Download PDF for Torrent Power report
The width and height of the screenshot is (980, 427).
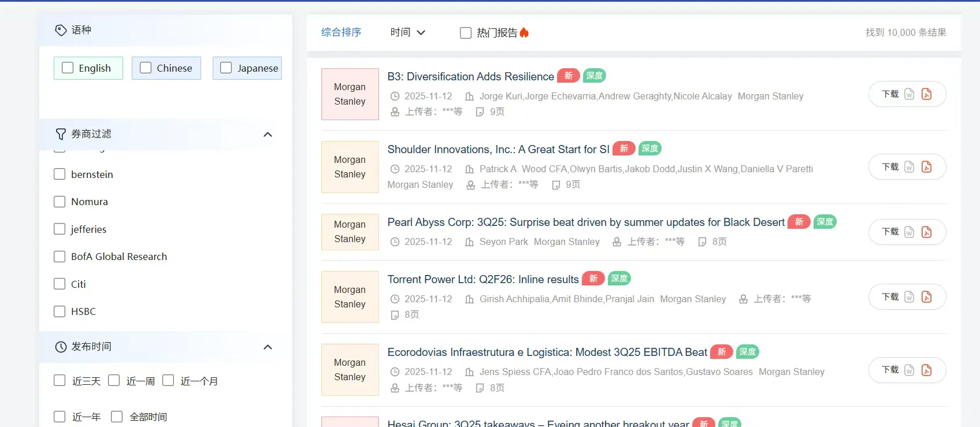926,297
